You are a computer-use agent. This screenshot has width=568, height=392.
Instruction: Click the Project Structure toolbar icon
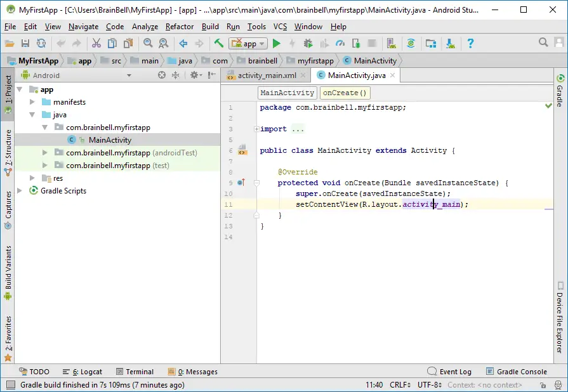pyautogui.click(x=431, y=44)
